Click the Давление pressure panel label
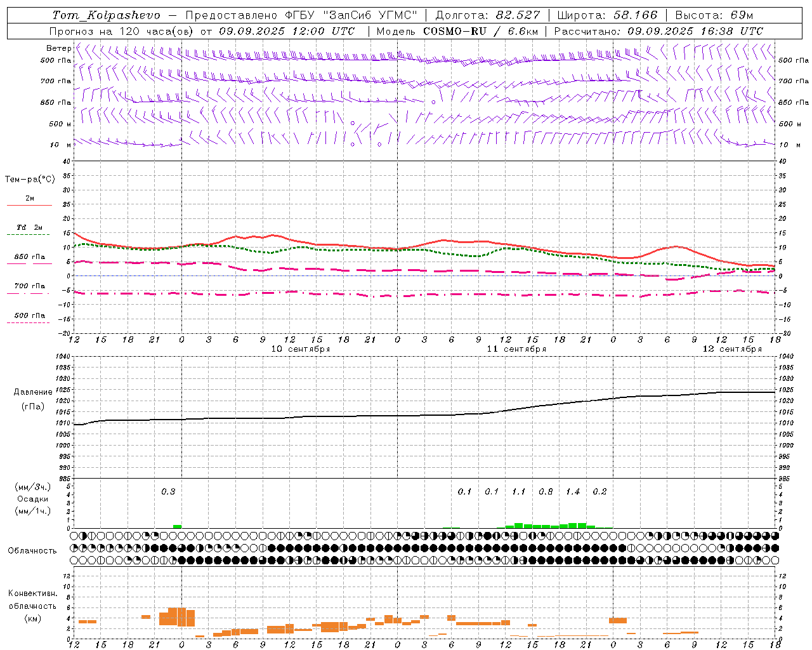 click(33, 392)
